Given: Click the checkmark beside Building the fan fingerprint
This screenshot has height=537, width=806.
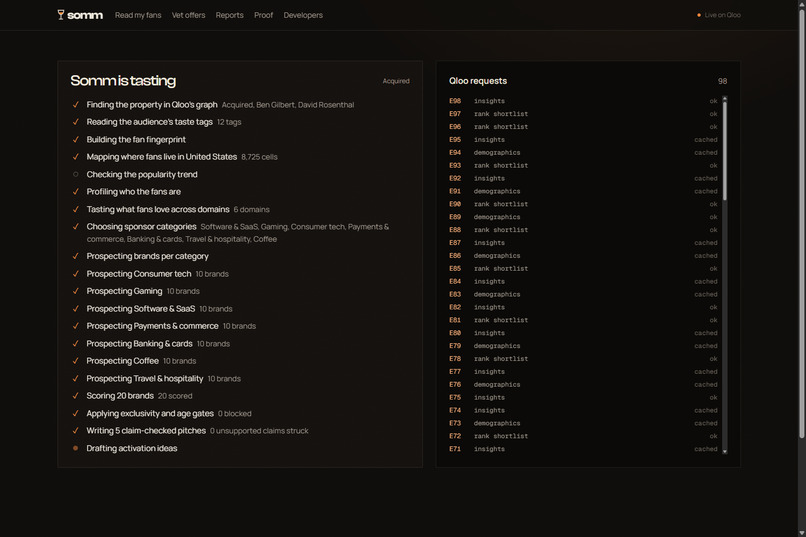Looking at the screenshot, I should (x=76, y=139).
